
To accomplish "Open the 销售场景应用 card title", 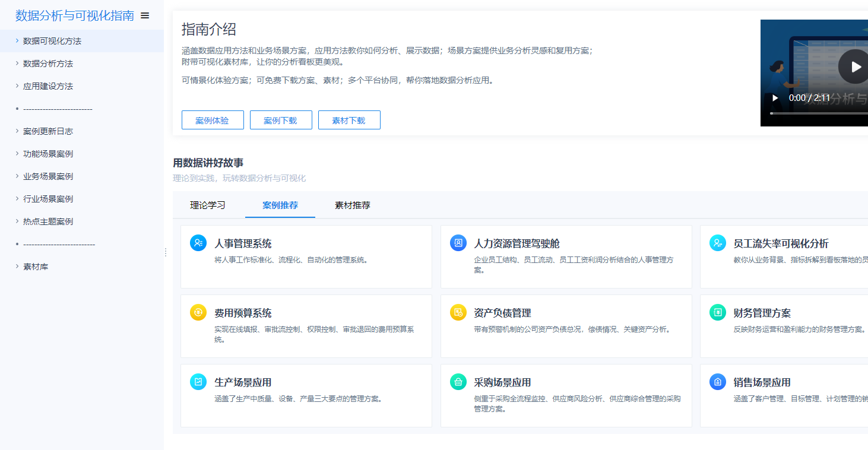I will tap(762, 382).
